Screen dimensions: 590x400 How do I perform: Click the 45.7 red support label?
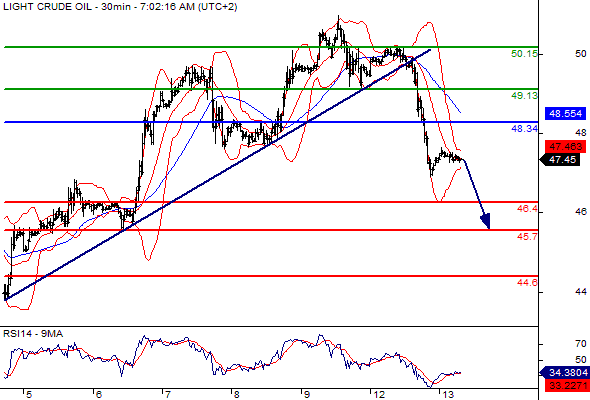click(527, 237)
